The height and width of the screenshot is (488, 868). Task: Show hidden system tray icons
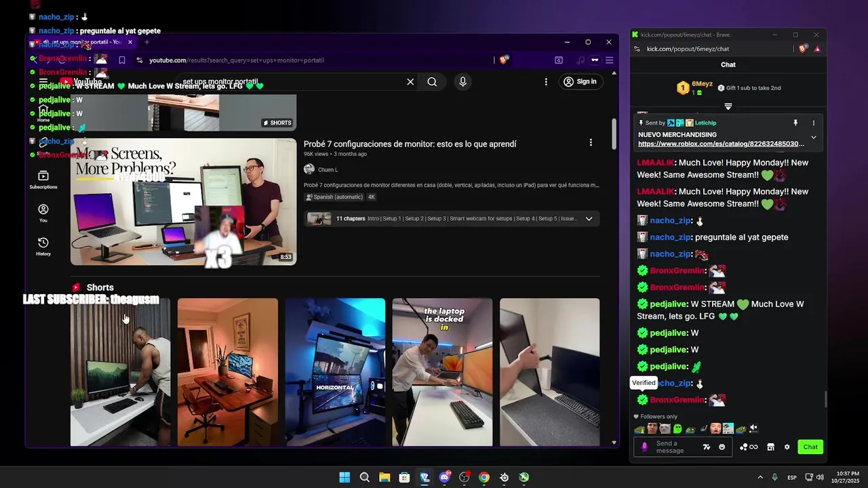pos(760,477)
